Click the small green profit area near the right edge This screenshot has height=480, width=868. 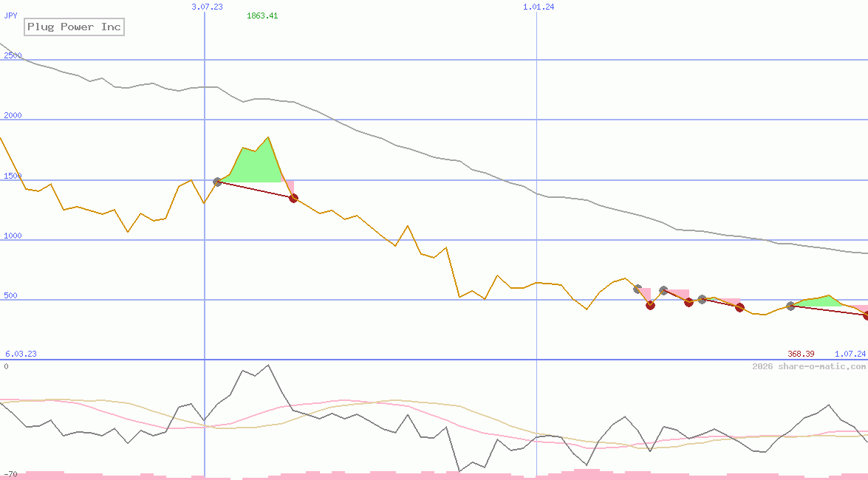click(821, 301)
